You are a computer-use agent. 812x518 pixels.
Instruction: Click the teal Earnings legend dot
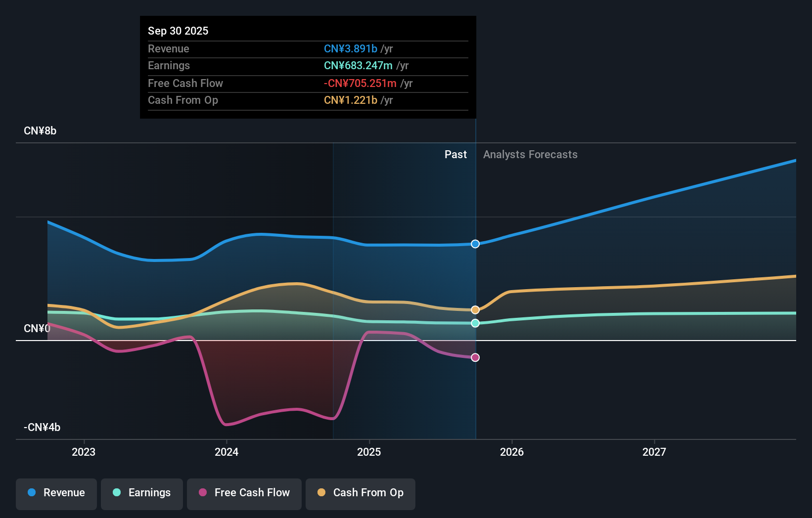(x=116, y=493)
